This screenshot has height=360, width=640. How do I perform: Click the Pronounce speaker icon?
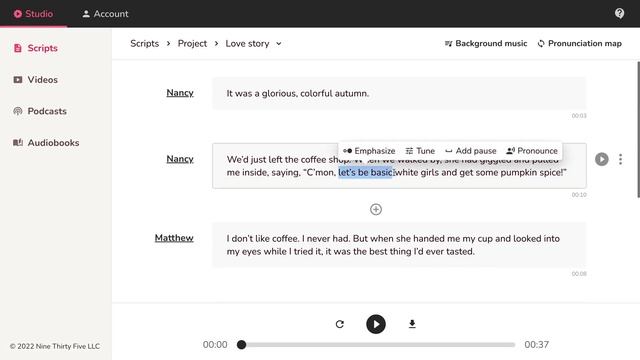point(510,151)
